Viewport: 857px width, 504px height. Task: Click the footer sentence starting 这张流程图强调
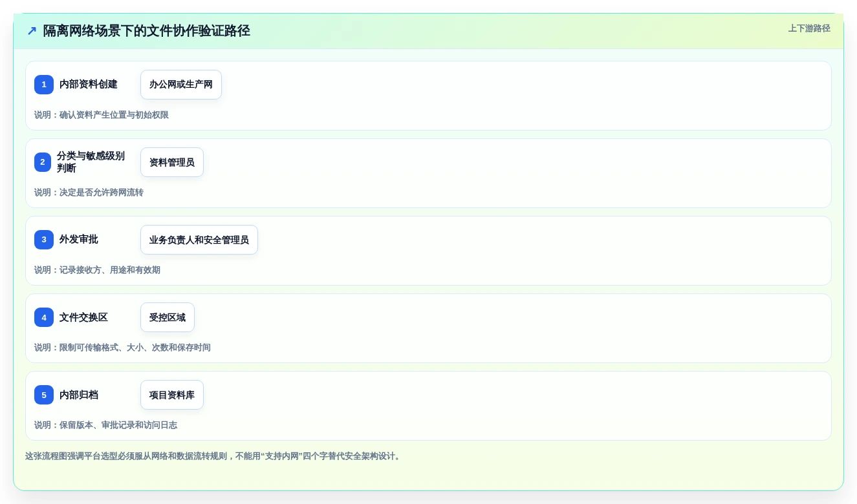pos(214,456)
